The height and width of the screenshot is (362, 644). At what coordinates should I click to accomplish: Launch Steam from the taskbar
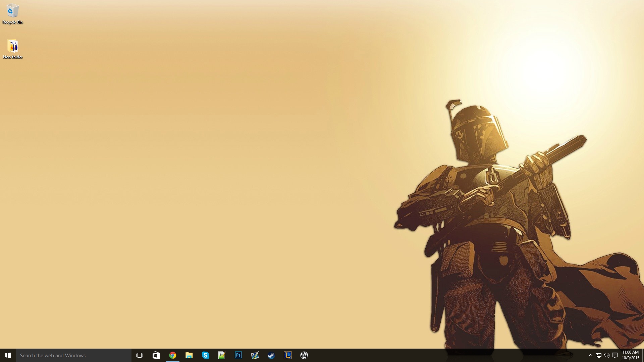click(271, 355)
